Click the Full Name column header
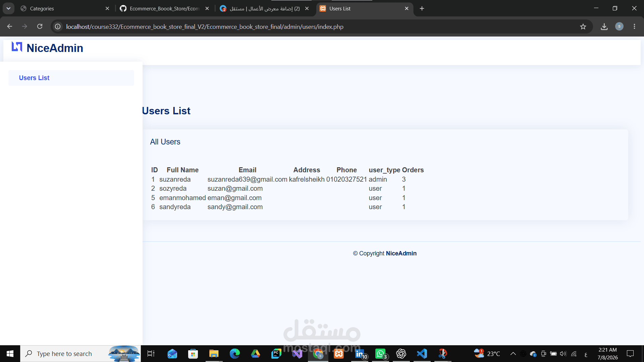Image resolution: width=644 pixels, height=362 pixels. (182, 170)
